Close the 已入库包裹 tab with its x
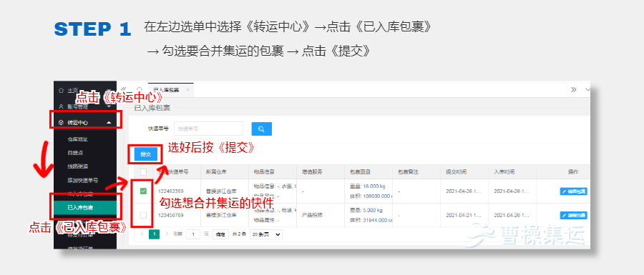 point(187,90)
